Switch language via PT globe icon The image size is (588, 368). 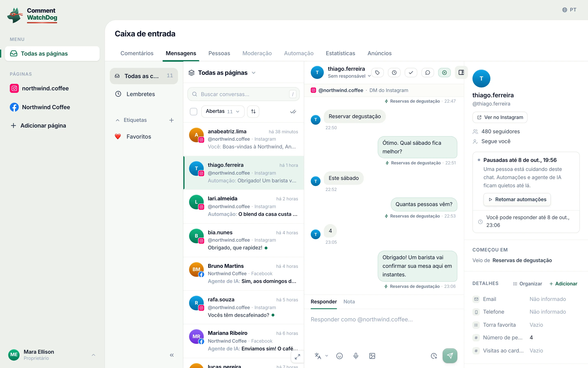pyautogui.click(x=569, y=10)
